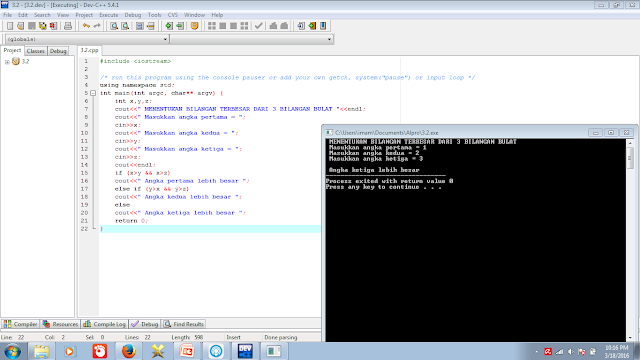This screenshot has height=360, width=640.
Task: Click code line "#include <iostream>"
Action: tap(136, 61)
